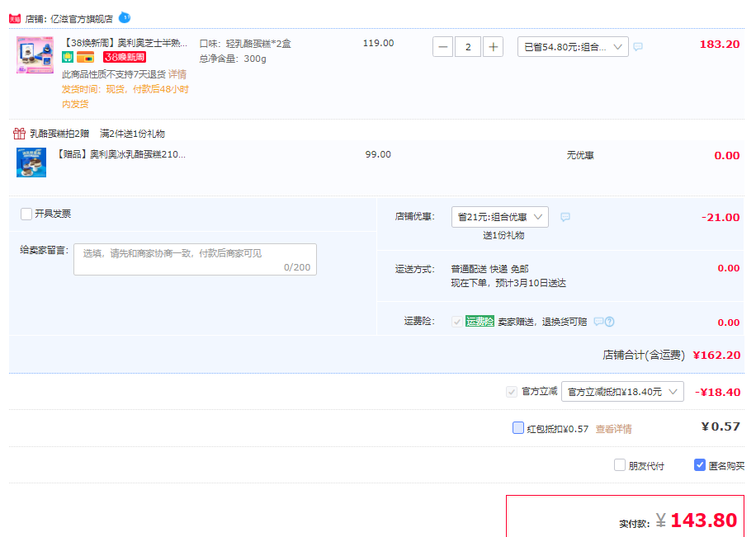Click the 运费险 comment bubble icon
The height and width of the screenshot is (537, 756).
tap(598, 322)
